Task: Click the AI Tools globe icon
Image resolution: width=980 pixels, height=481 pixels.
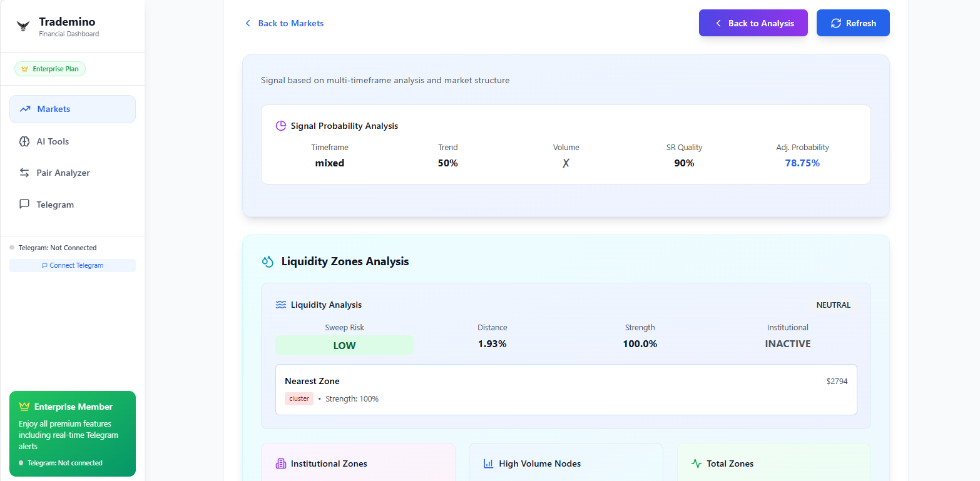Action: [x=24, y=141]
